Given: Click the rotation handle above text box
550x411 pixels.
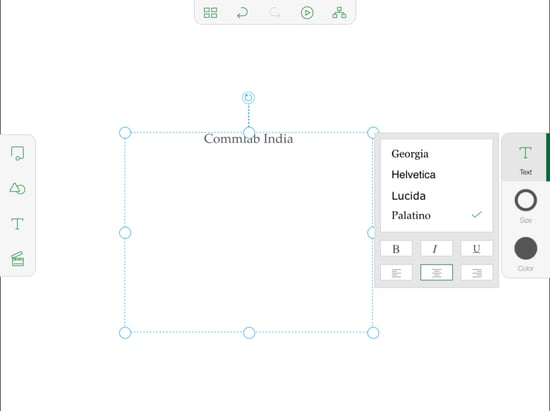Looking at the screenshot, I should 248,98.
